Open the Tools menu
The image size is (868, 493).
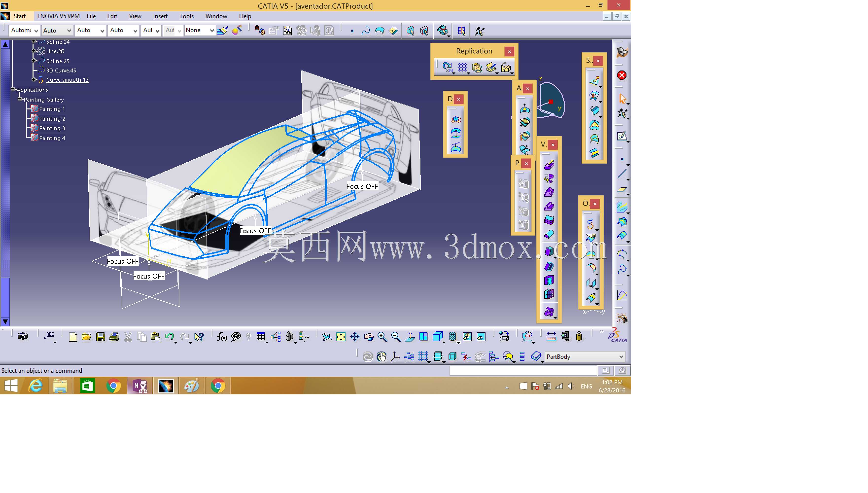[187, 16]
